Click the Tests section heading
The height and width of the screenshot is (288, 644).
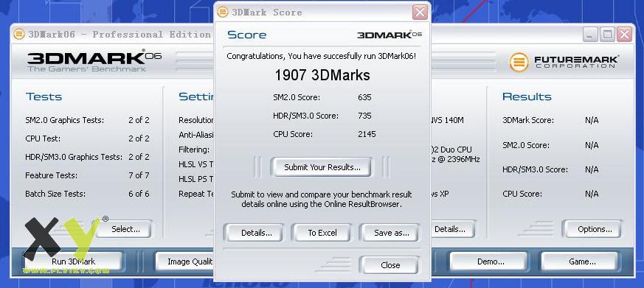pos(44,96)
